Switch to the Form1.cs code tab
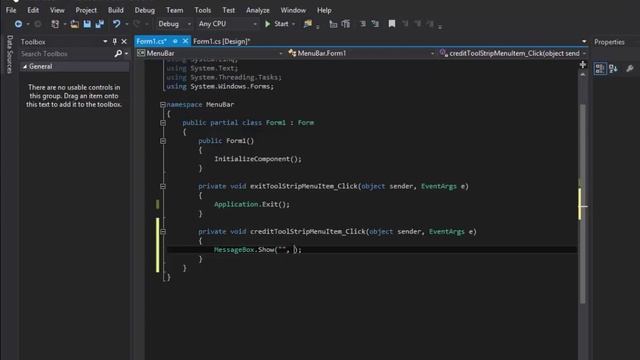This screenshot has width=640, height=360. coord(151,41)
